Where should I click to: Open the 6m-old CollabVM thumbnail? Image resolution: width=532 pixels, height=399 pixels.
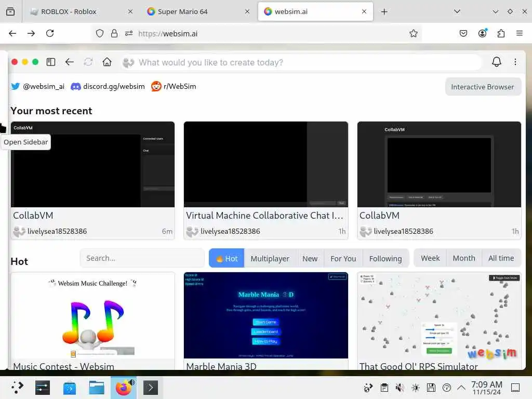92,164
